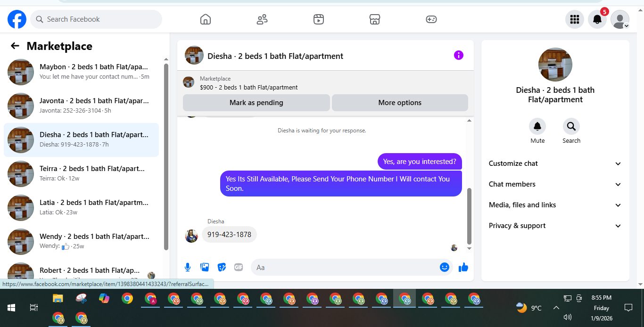Screen dimensions: 644x327
Task: Expand Customize chat section
Action: [555, 163]
